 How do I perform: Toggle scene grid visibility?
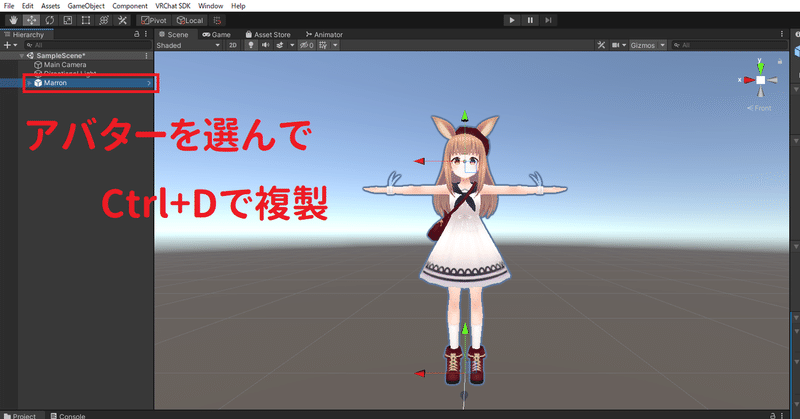coord(323,45)
